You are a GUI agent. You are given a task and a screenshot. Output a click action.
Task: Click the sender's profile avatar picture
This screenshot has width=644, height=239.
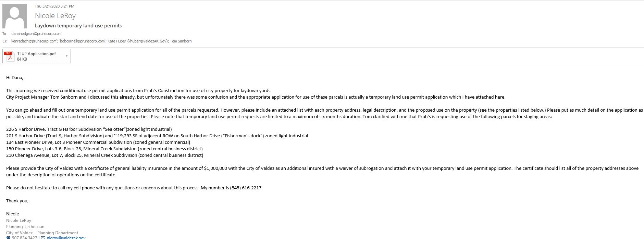pyautogui.click(x=15, y=16)
